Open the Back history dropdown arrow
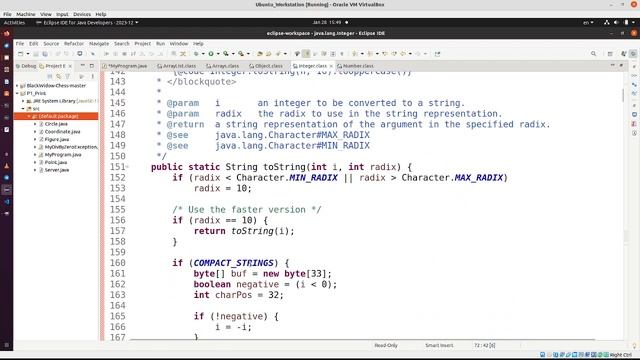 point(410,53)
